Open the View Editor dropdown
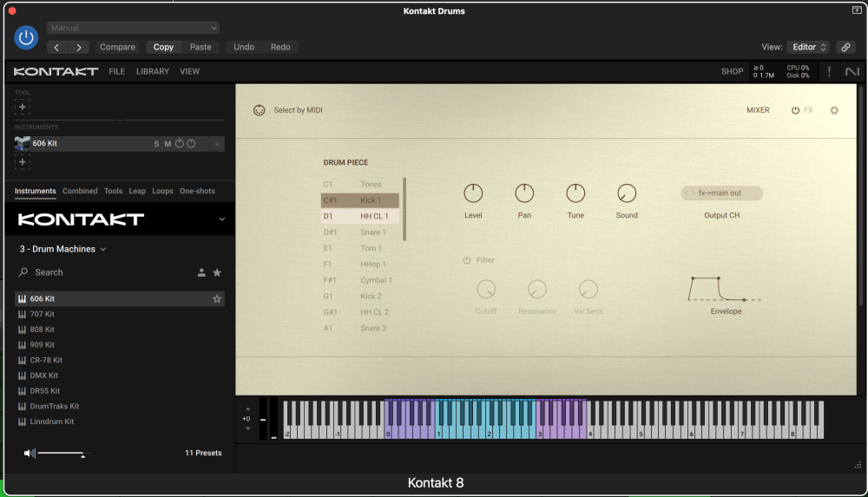This screenshot has height=497, width=868. tap(808, 47)
